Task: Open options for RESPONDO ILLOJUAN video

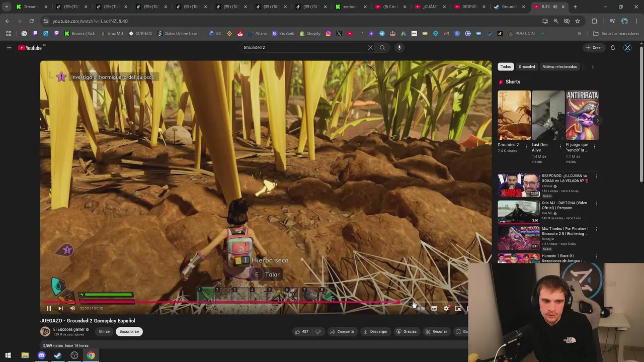Action: coord(597,176)
